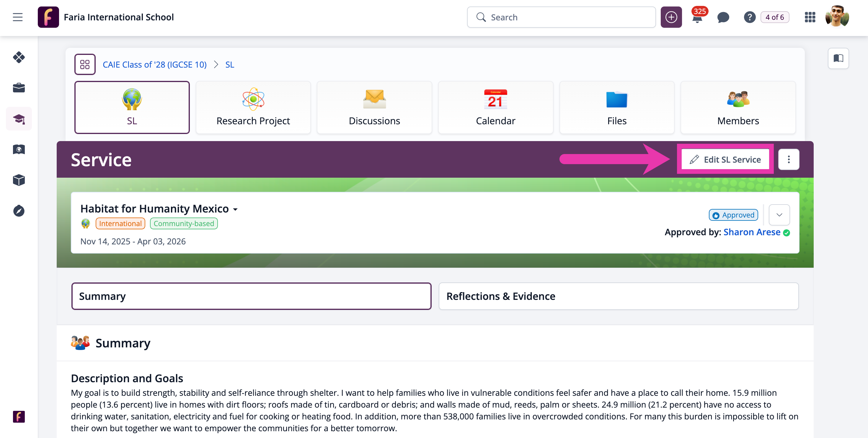Open the graduation cap sidebar icon

(19, 119)
